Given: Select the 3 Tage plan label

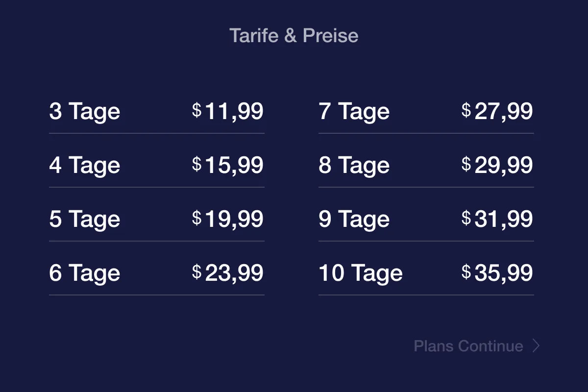Looking at the screenshot, I should 85,111.
